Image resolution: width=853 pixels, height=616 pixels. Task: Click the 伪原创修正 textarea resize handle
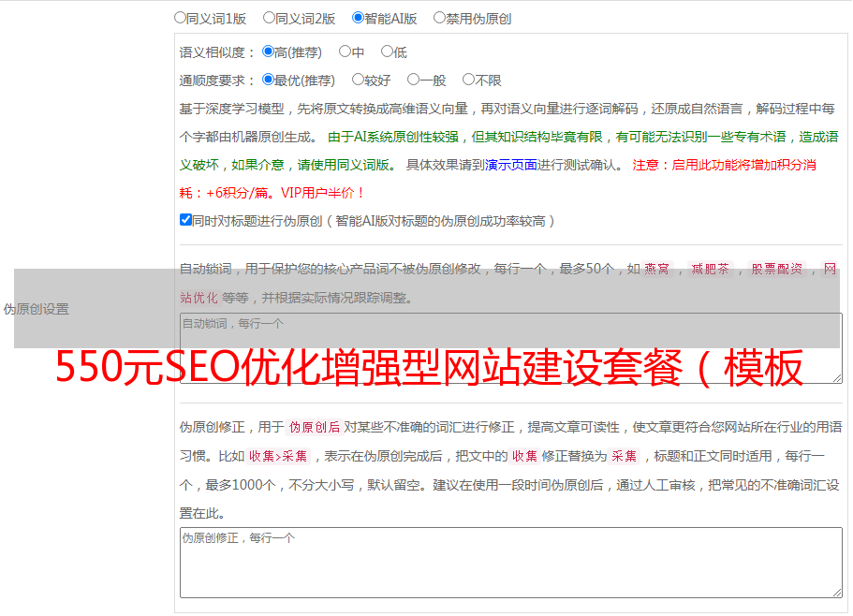point(836,592)
